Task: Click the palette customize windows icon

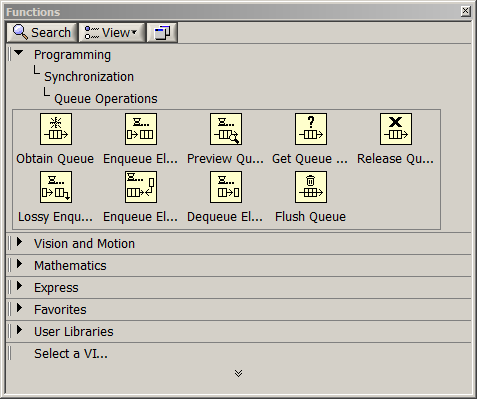Action: [162, 33]
